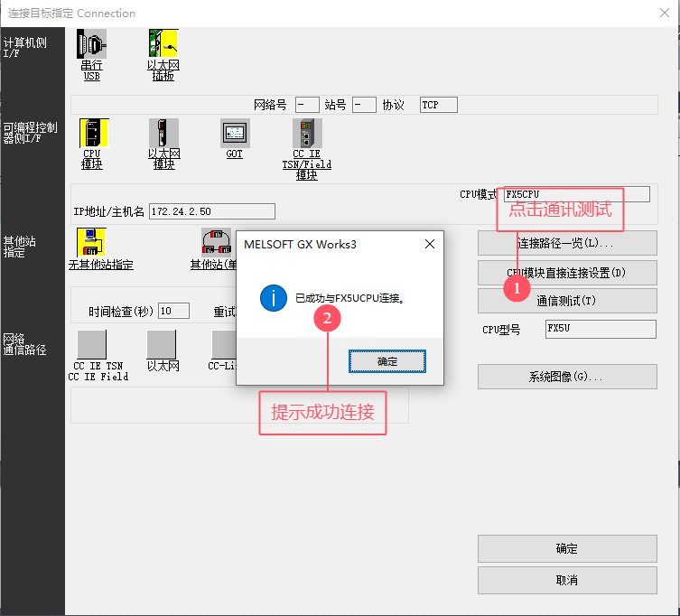The height and width of the screenshot is (616, 680).
Task: Confirm the Connection dialog with bottom 确定
Action: click(x=567, y=549)
